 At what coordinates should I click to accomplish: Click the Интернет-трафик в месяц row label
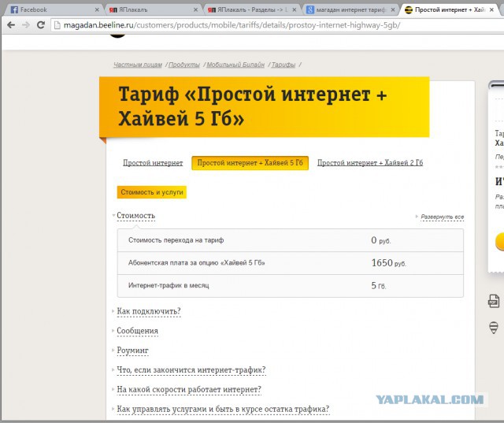[169, 285]
